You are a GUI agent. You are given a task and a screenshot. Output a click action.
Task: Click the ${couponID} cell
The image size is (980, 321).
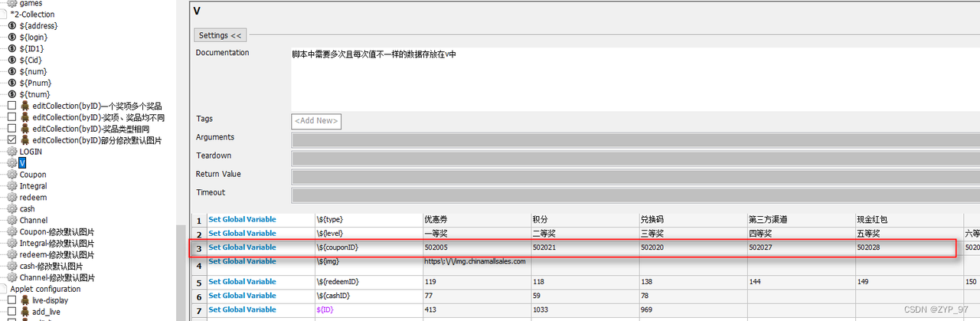coord(368,248)
